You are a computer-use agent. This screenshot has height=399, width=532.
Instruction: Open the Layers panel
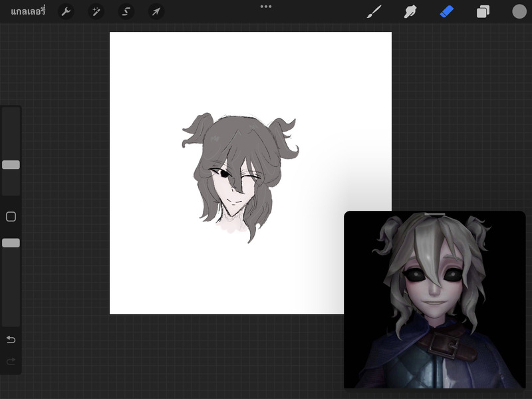pyautogui.click(x=483, y=11)
